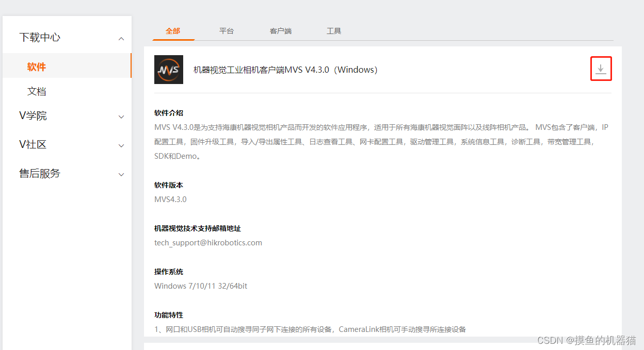The image size is (644, 350).
Task: Expand the V学院 sidebar section
Action: (121, 116)
